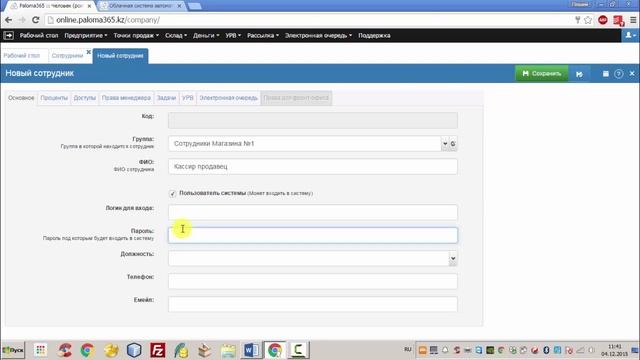The image size is (640, 360).
Task: Click the RU language indicator
Action: tap(408, 349)
